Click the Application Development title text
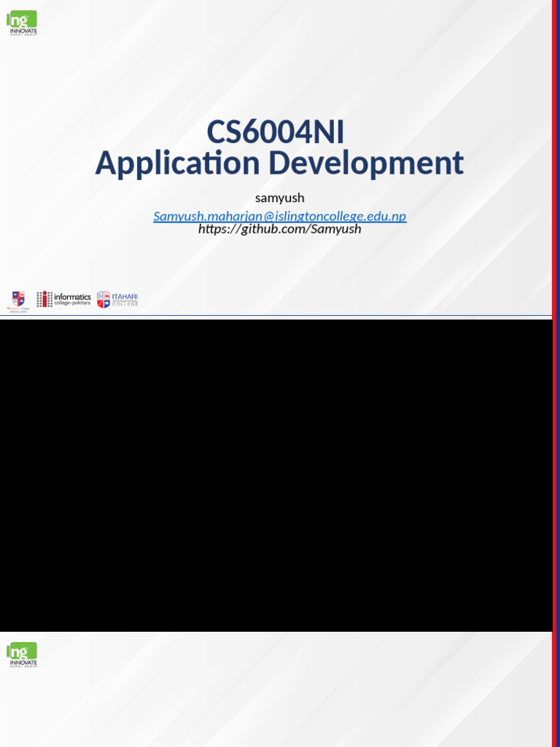The width and height of the screenshot is (560, 747). pyautogui.click(x=279, y=163)
